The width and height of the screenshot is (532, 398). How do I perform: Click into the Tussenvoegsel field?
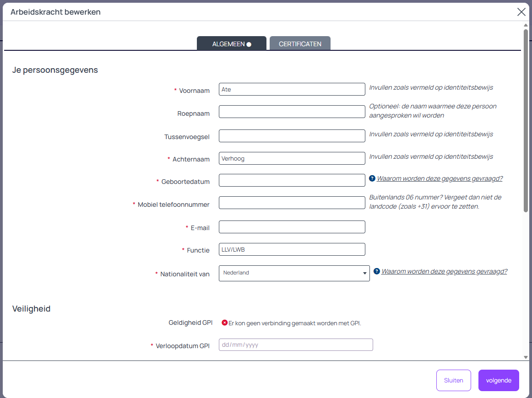(292, 136)
